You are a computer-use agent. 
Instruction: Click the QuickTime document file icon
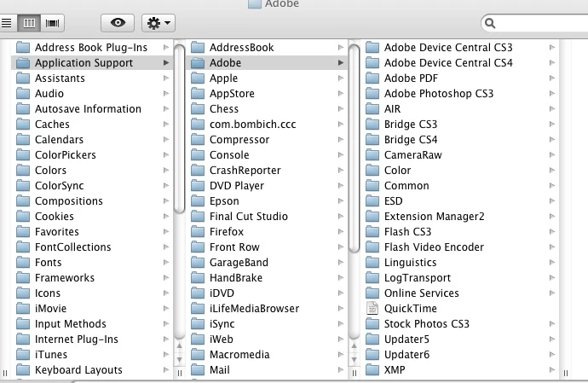click(x=372, y=308)
